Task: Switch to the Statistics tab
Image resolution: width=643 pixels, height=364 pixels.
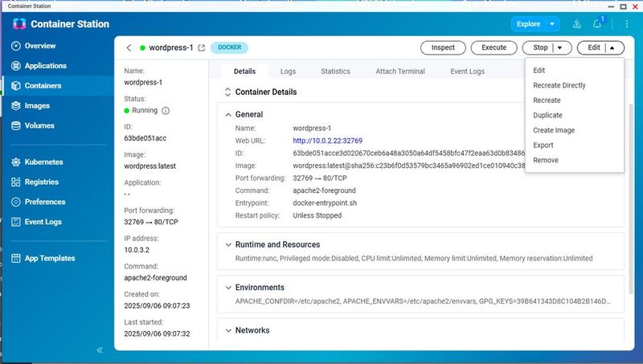Action: click(335, 72)
